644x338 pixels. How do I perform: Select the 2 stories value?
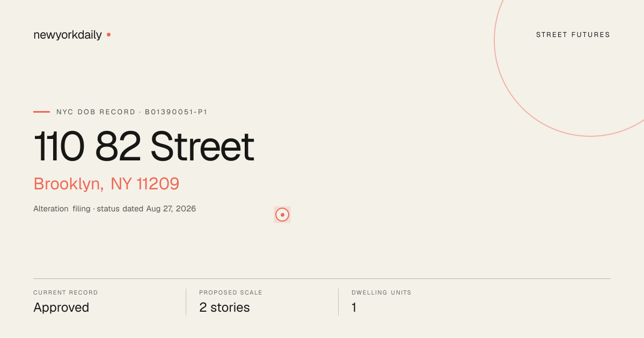pyautogui.click(x=224, y=307)
